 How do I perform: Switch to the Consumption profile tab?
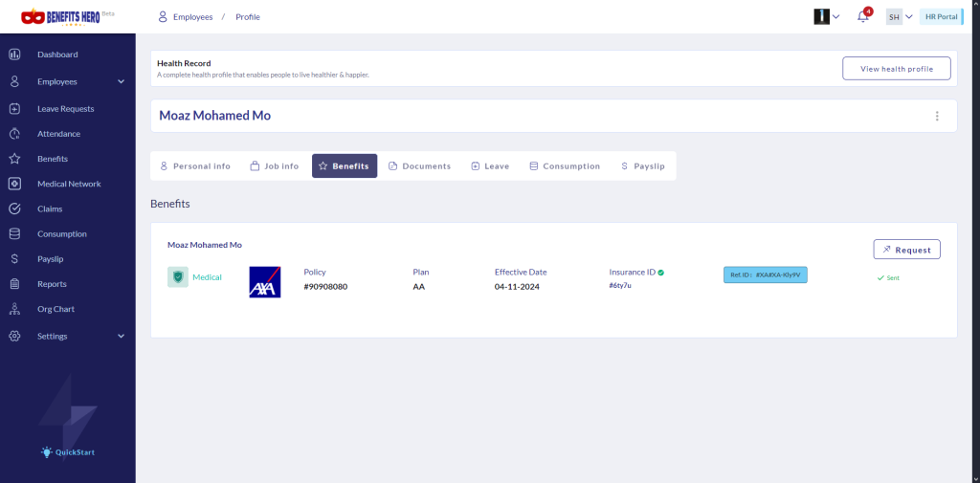[x=565, y=166]
